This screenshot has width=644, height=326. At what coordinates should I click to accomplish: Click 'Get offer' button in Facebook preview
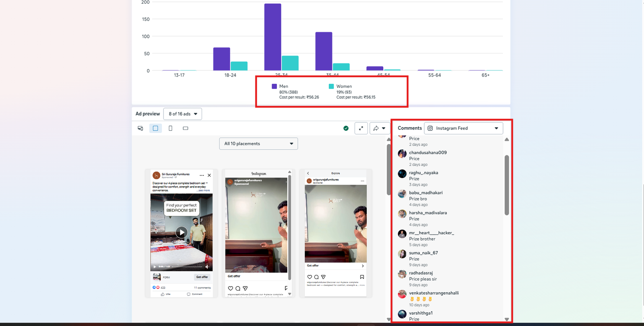click(x=202, y=277)
